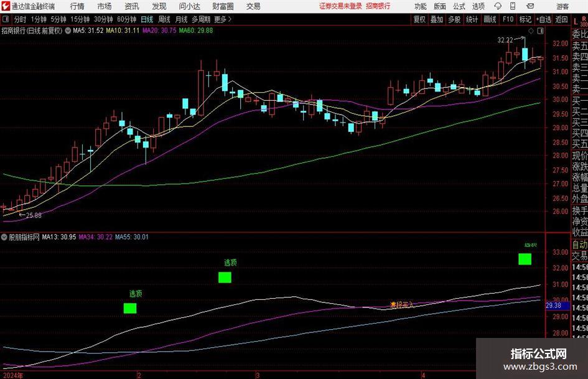The height and width of the screenshot is (379, 588).
Task: Open the 交易 menu
Action: coord(253,6)
